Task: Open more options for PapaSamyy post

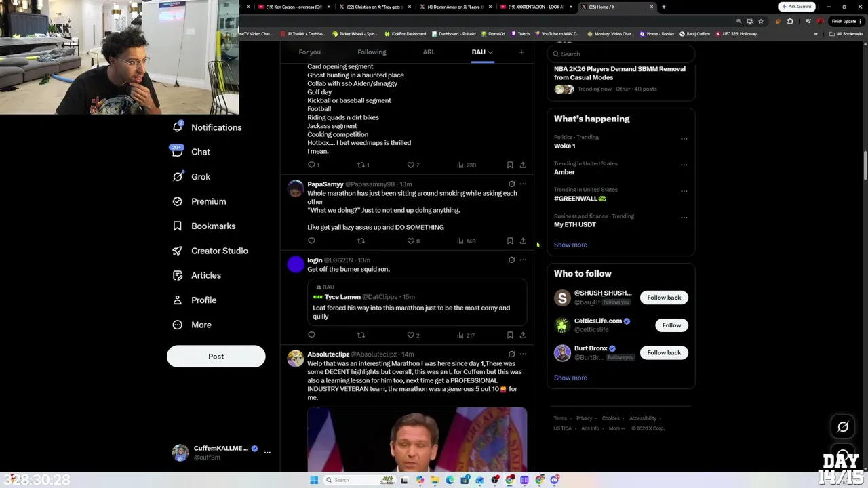Action: (523, 184)
